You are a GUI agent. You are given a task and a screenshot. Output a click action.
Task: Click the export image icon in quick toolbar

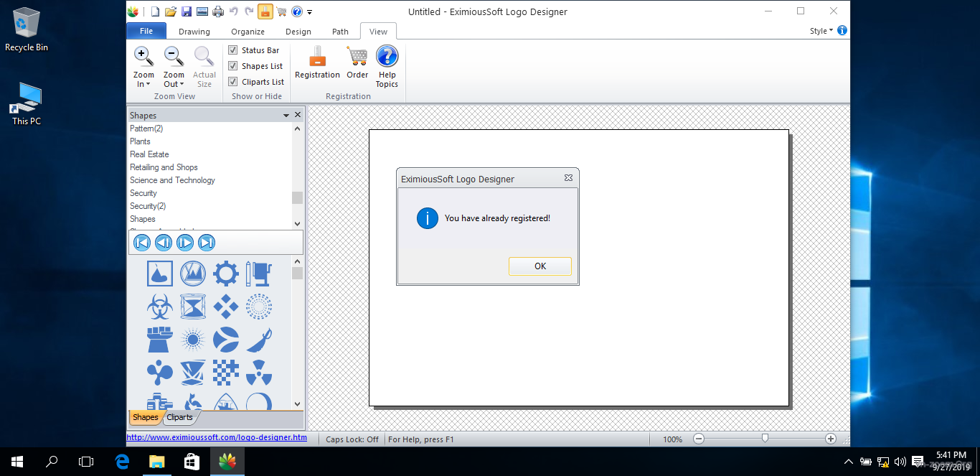(x=202, y=11)
